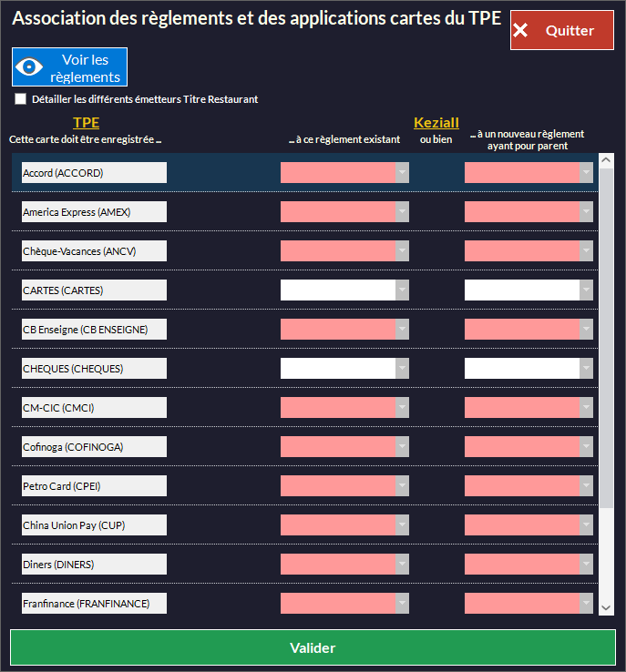Open existing règlement dropdown for Accord (ACCORD)
This screenshot has height=672, width=626.
tap(401, 173)
